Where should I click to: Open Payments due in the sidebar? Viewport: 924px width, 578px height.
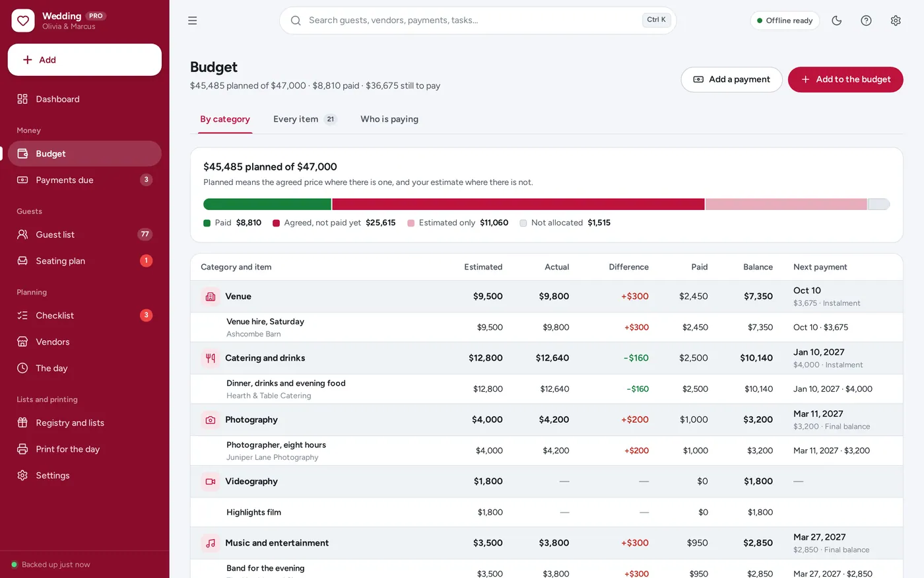[x=84, y=180]
